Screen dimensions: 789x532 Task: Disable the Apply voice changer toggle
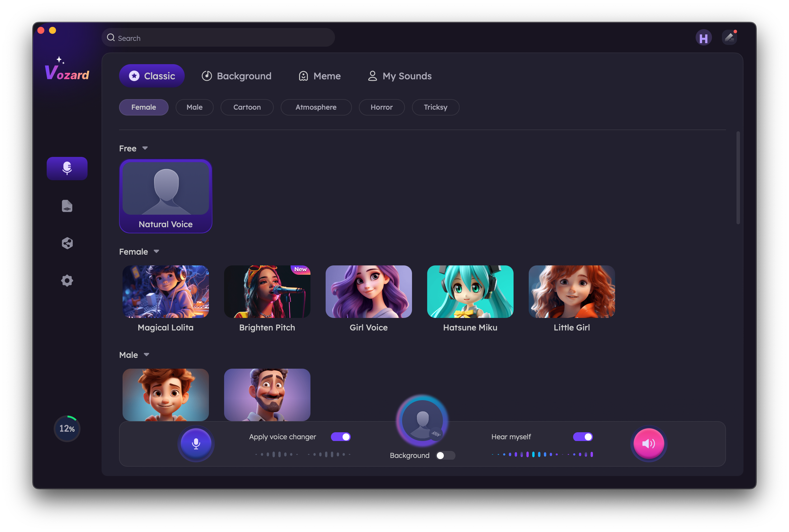tap(340, 437)
